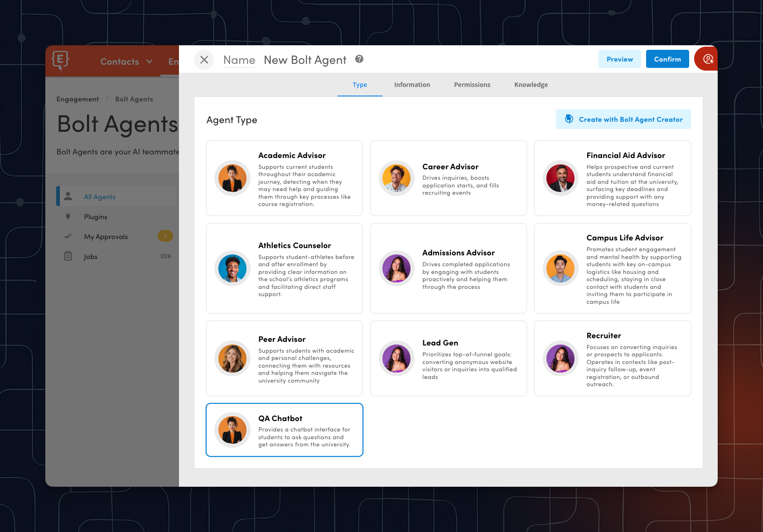Select the Peer Advisor title

(282, 339)
